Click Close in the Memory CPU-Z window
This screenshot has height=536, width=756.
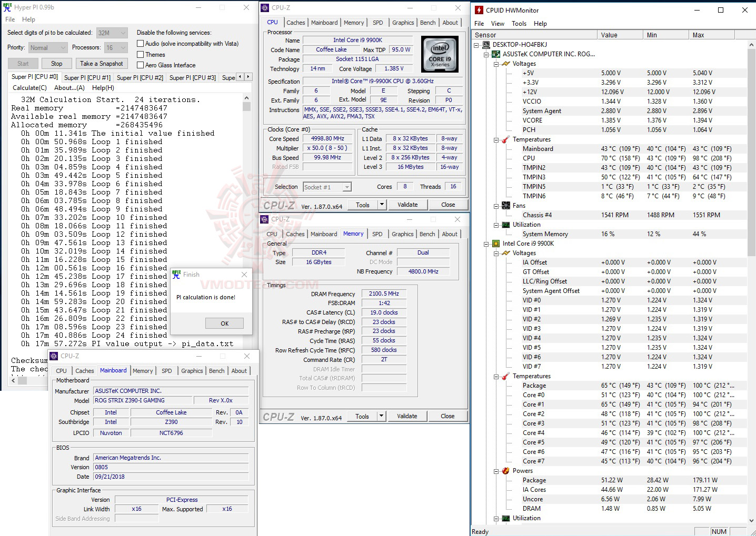tap(447, 416)
